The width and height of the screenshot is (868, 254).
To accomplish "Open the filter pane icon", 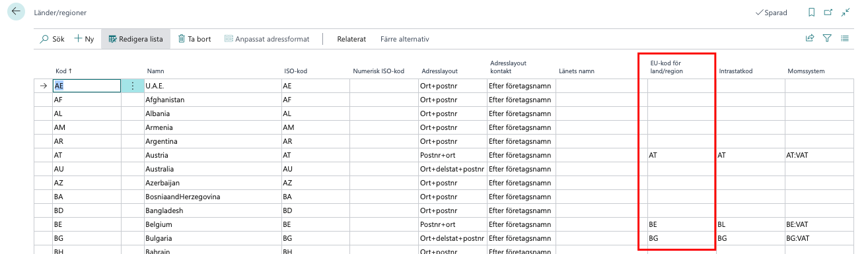I will pos(826,39).
